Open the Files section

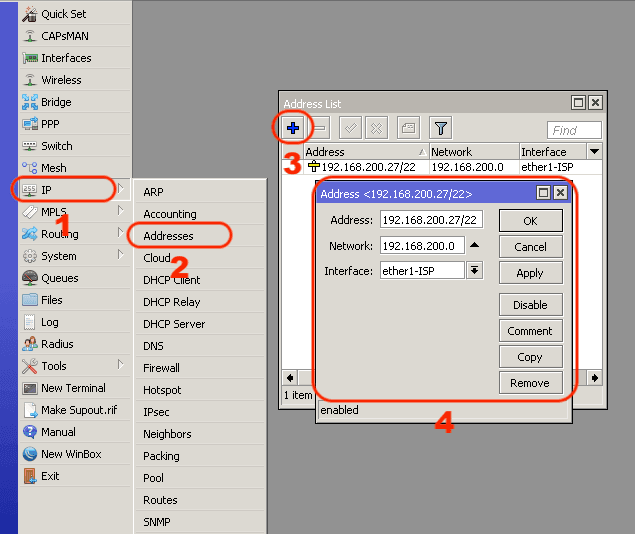(x=75, y=300)
